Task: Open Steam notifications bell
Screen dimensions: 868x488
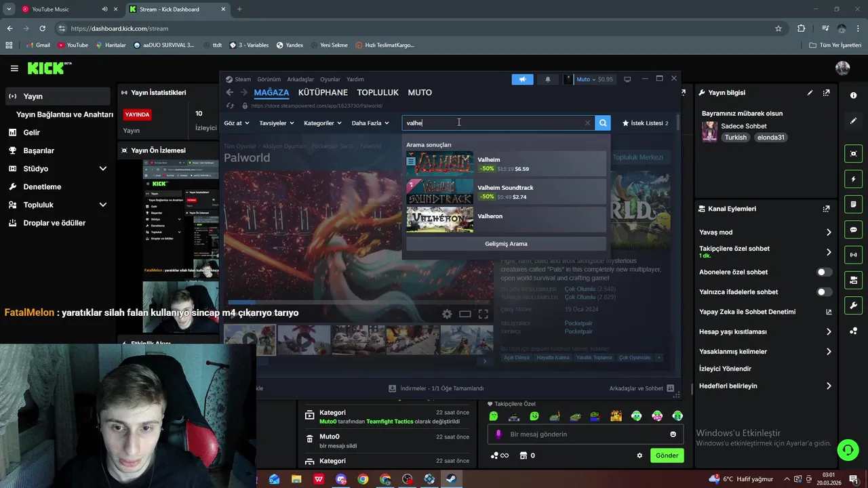Action: (x=548, y=79)
